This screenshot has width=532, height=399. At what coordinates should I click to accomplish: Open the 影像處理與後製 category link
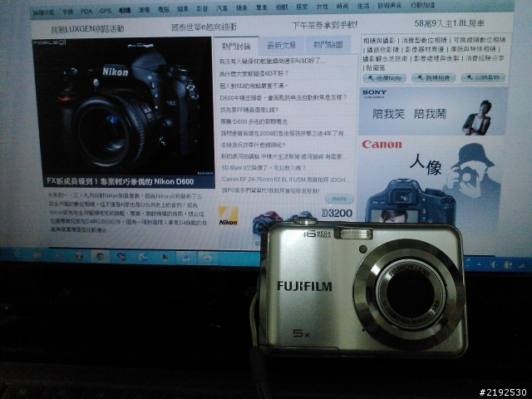tap(436, 58)
